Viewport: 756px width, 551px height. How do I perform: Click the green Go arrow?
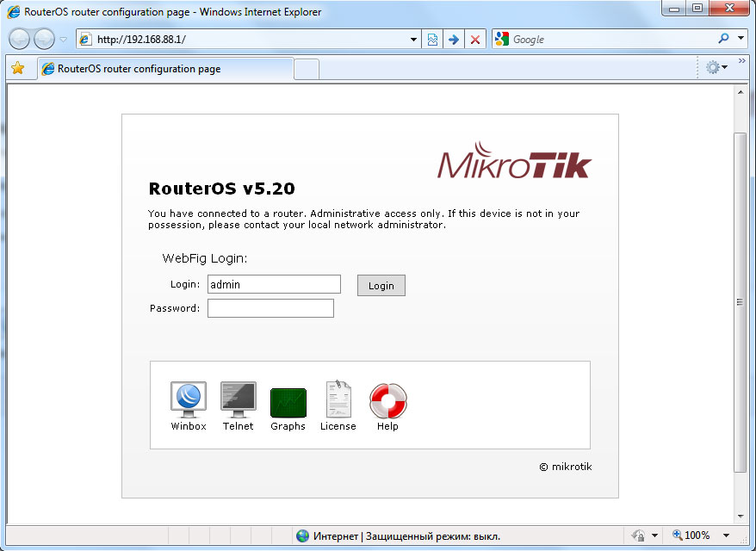[x=454, y=39]
